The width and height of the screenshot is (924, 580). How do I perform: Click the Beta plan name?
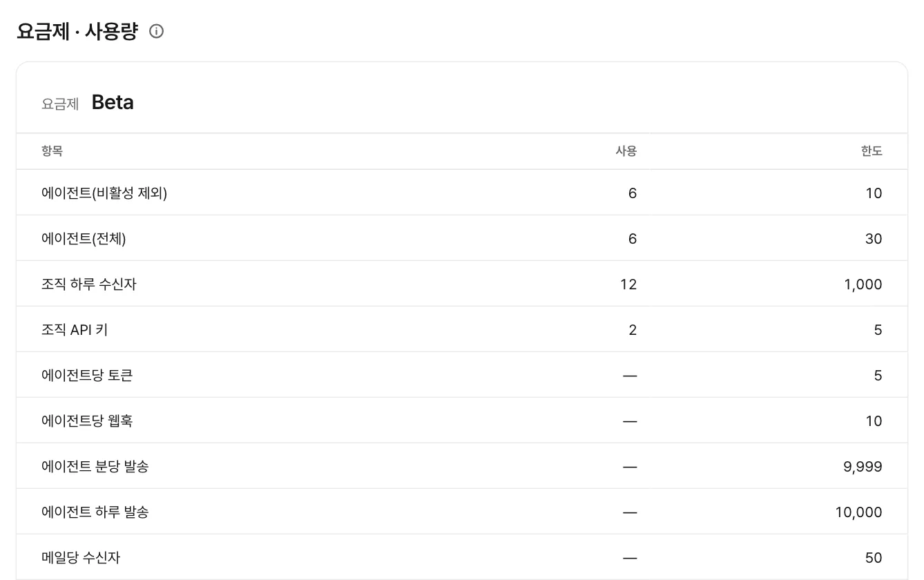(x=113, y=102)
